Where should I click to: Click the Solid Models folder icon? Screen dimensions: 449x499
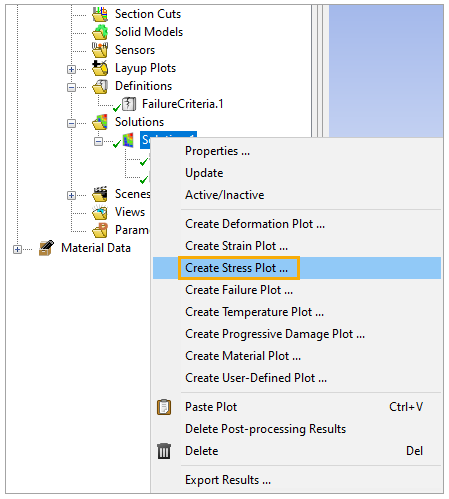(100, 32)
